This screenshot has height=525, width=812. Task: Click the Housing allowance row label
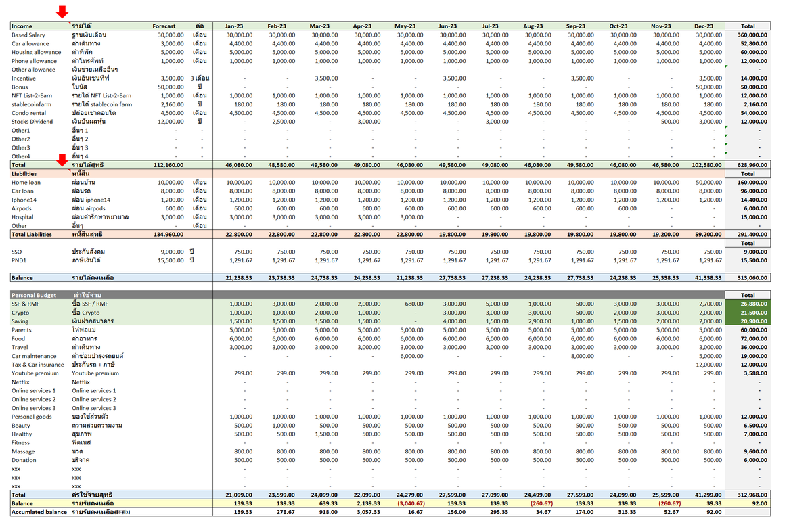pos(36,52)
